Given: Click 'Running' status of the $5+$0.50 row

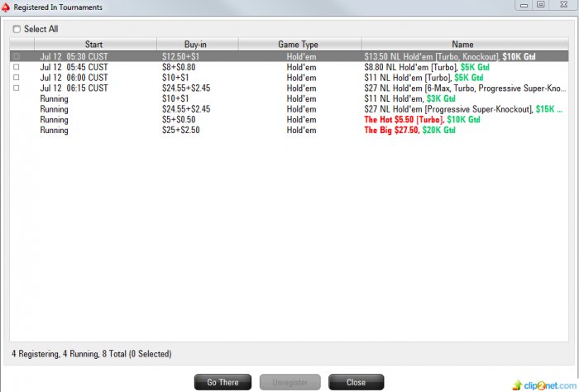Looking at the screenshot, I should click(54, 120).
